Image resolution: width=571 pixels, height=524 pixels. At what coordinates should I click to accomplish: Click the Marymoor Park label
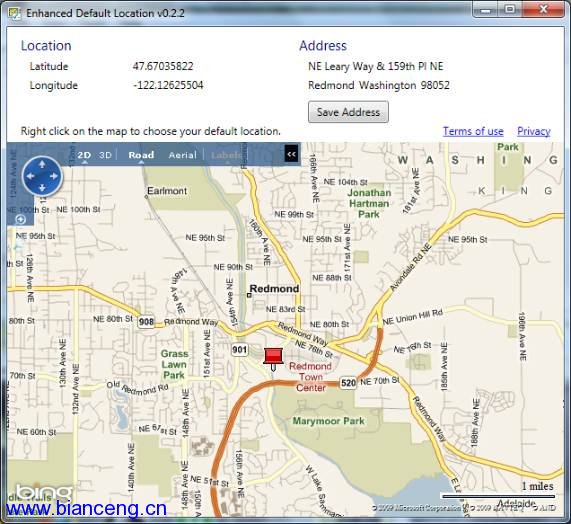(x=328, y=421)
